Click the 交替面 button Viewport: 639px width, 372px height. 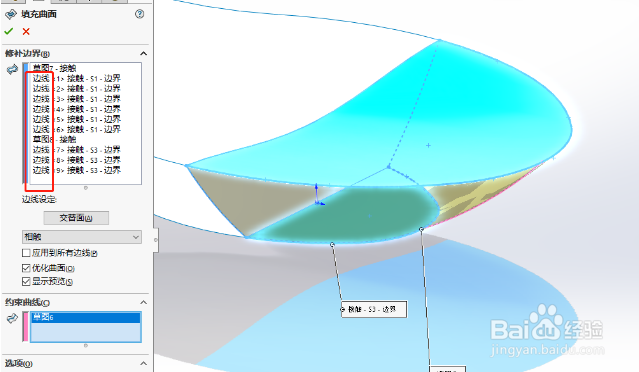click(x=76, y=218)
